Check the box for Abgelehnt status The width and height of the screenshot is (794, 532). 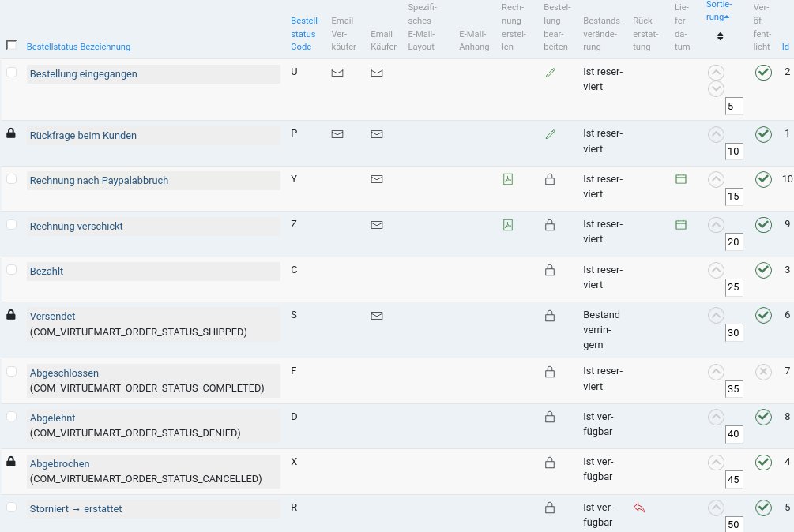(x=11, y=416)
